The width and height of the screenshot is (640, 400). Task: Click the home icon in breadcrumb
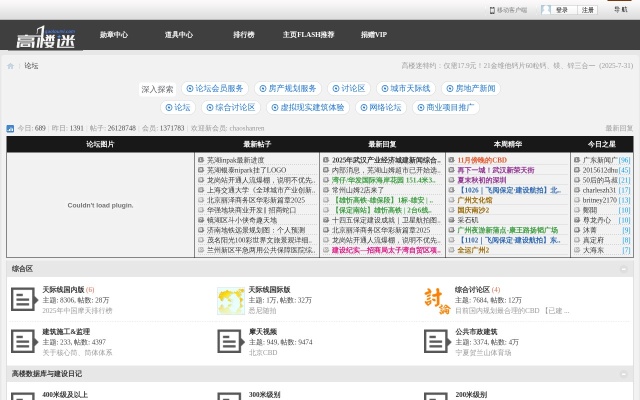(x=11, y=66)
